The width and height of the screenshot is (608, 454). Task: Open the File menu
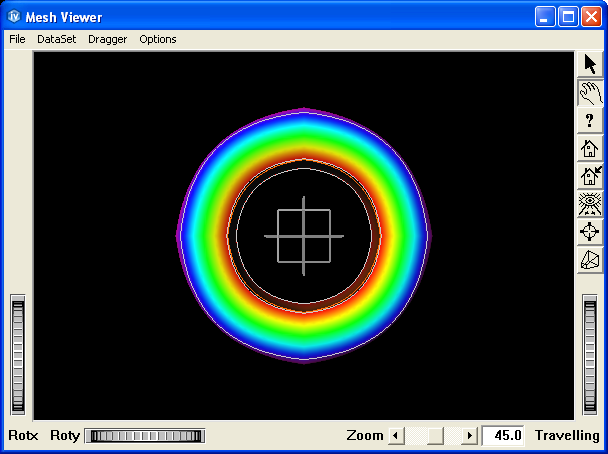pyautogui.click(x=17, y=39)
